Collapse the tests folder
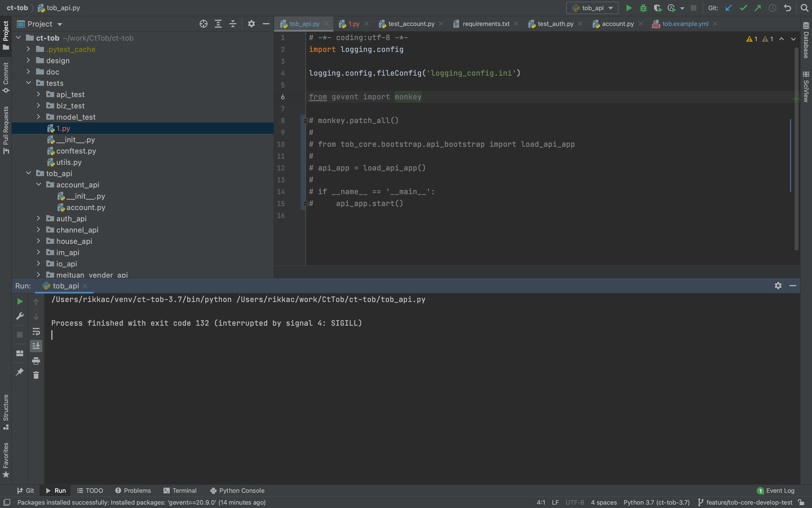Viewport: 812px width, 508px height. [x=28, y=83]
